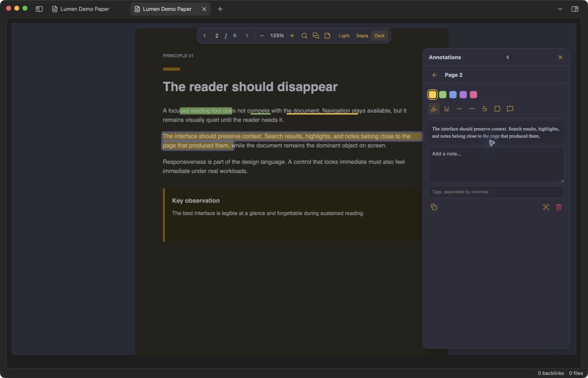Click the annotation count badge showing 5
This screenshot has height=378, width=588.
(508, 58)
